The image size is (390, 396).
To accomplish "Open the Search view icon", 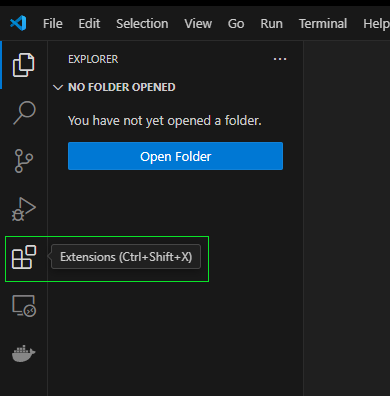I will (24, 113).
